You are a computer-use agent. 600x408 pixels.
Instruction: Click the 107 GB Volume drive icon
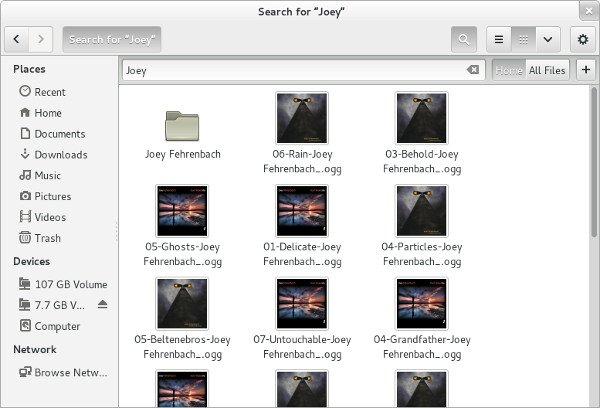pyautogui.click(x=25, y=284)
